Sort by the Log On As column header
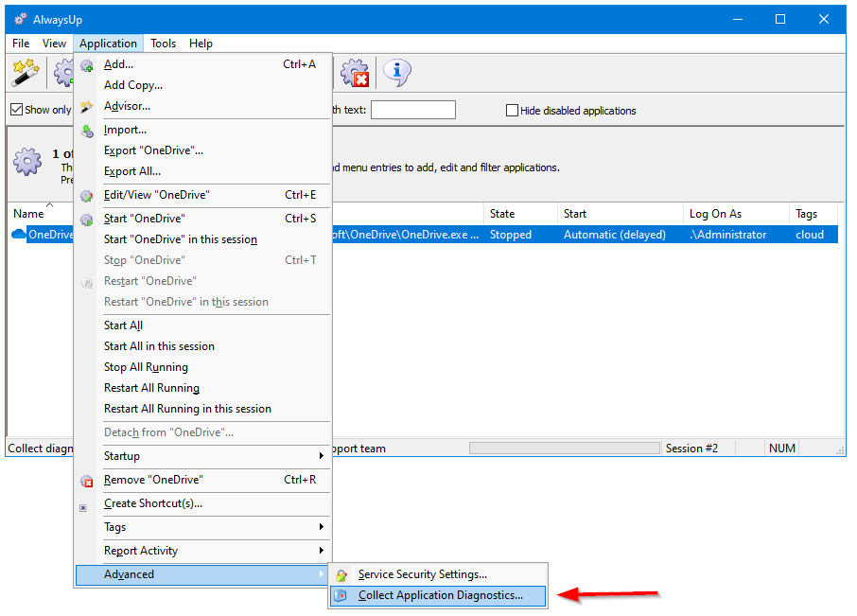Image resolution: width=857 pixels, height=616 pixels. (736, 214)
